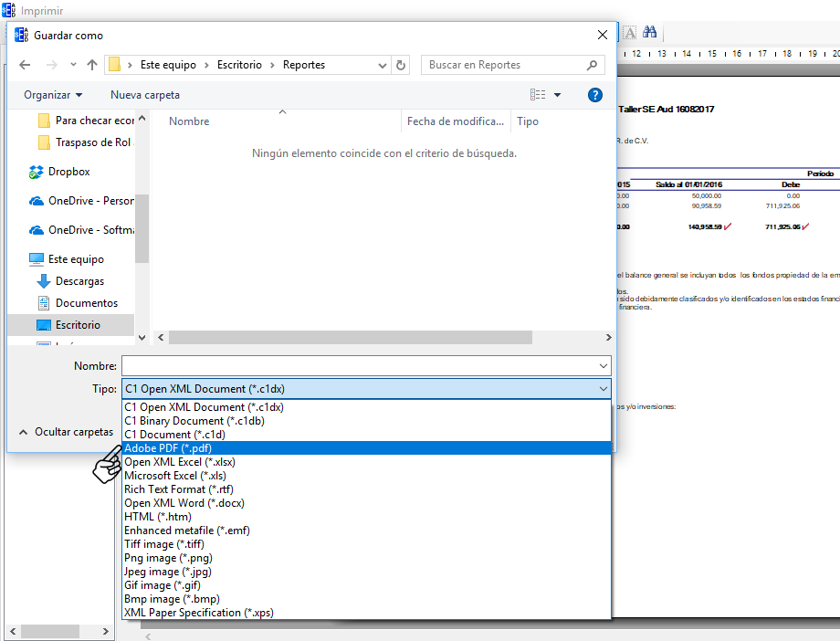Collapse the Tipo file type combo box
Screen dimensions: 840x641
[603, 389]
